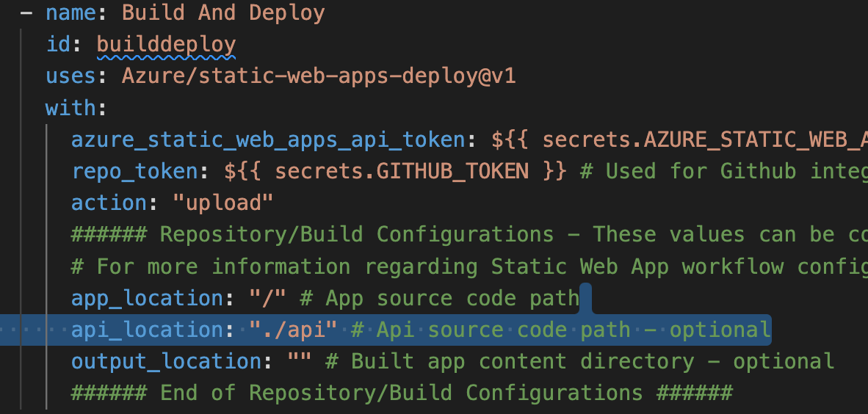Click the "with" key
The height and width of the screenshot is (414, 868).
70,108
